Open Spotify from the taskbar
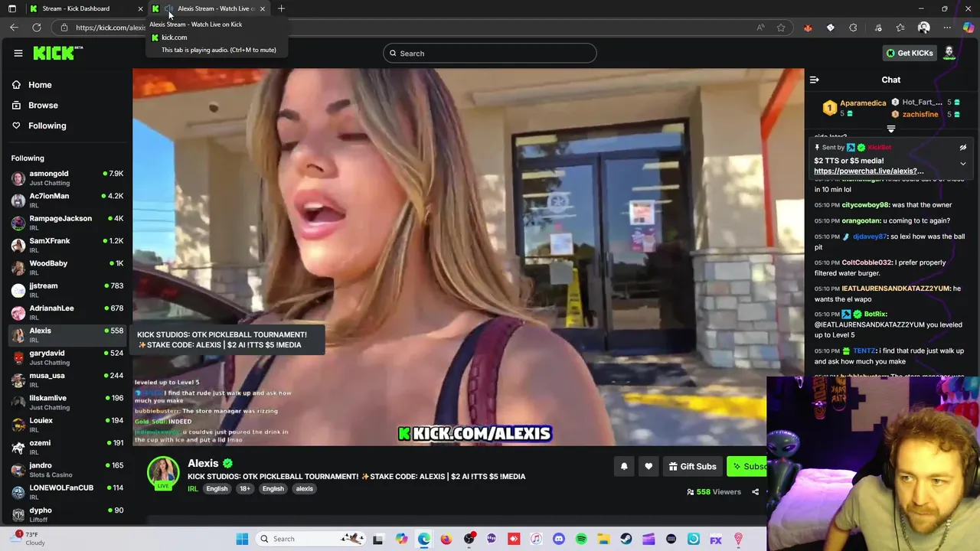This screenshot has height=551, width=980. [x=581, y=539]
